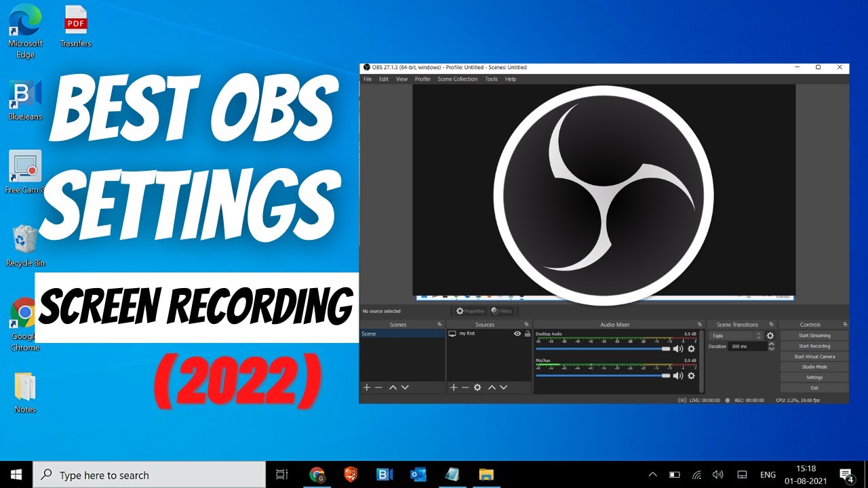Open the File menu in OBS

click(x=368, y=79)
